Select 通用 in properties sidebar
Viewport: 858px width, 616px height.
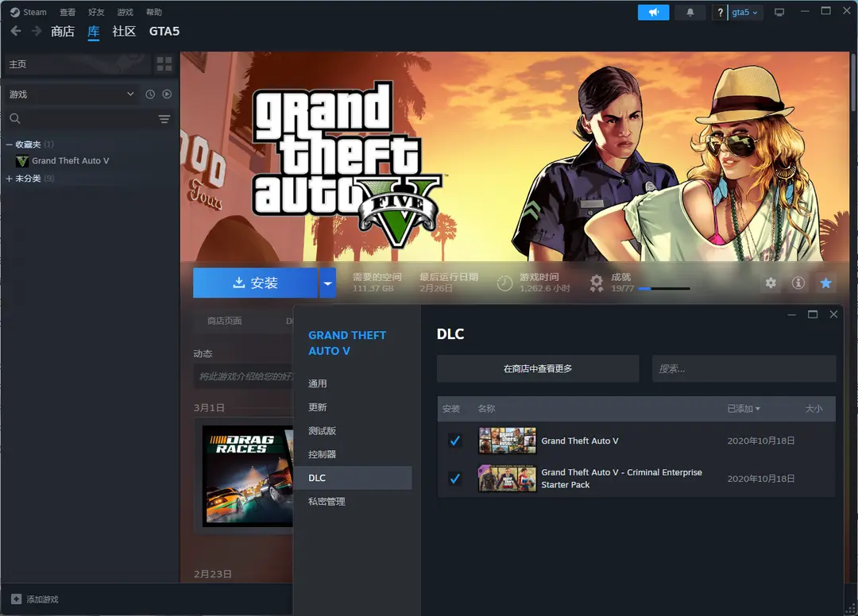[353, 383]
